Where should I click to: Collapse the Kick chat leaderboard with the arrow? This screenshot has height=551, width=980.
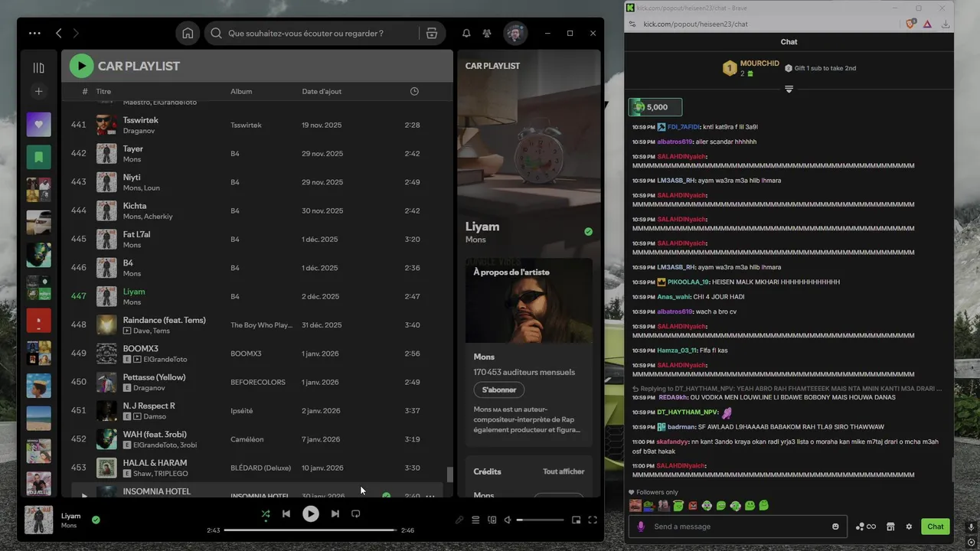[x=789, y=90]
